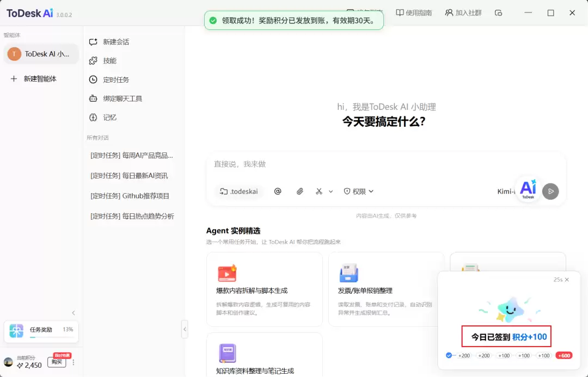Viewport: 588px width, 377px height.
Task: Expand the chevron beside the tools icon
Action: [x=331, y=191]
